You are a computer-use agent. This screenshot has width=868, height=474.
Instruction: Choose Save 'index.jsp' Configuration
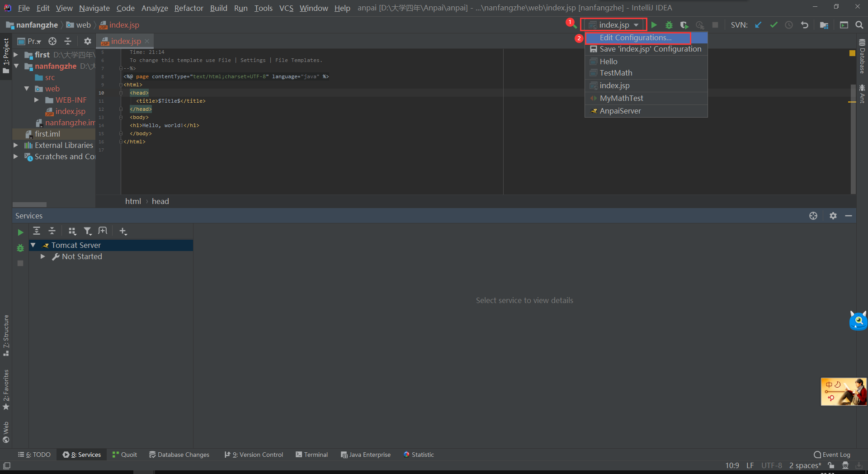pyautogui.click(x=646, y=49)
